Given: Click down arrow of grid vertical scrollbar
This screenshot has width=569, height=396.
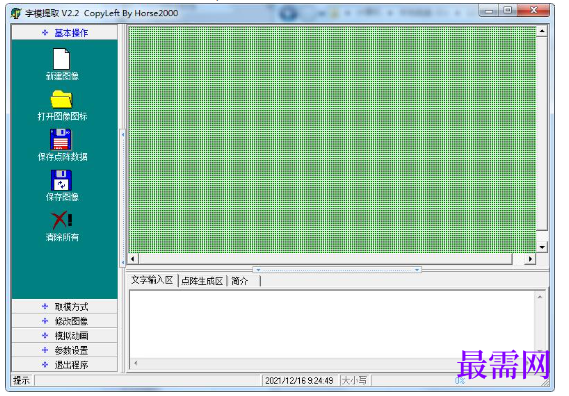Looking at the screenshot, I should [542, 248].
